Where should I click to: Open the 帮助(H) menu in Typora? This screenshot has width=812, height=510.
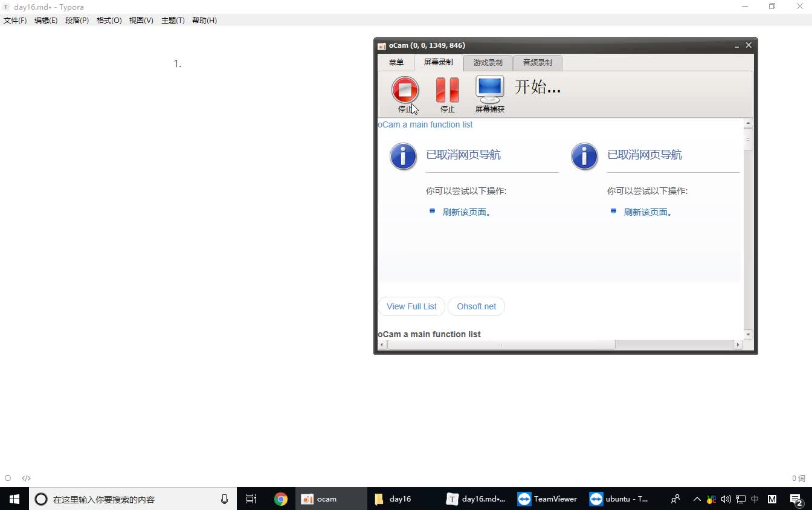coord(204,21)
